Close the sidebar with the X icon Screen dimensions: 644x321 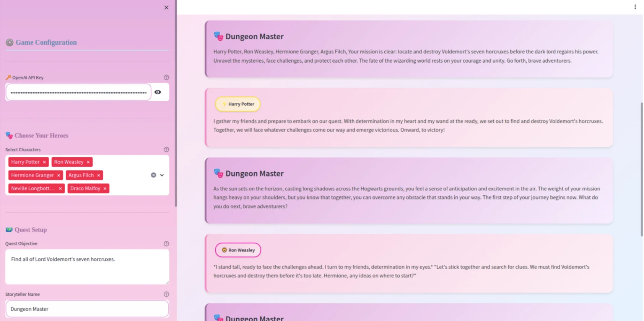(166, 8)
